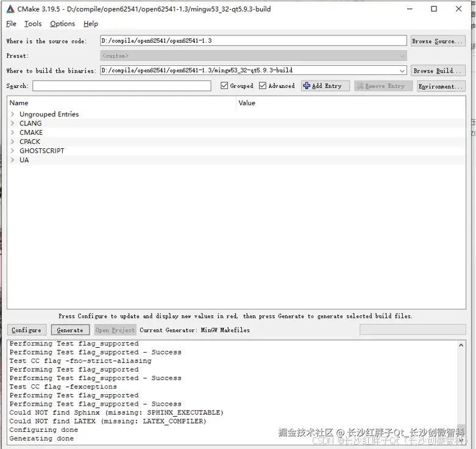Click the output log scroll up arrow
Viewport: 476px width, 449px height.
point(461,345)
